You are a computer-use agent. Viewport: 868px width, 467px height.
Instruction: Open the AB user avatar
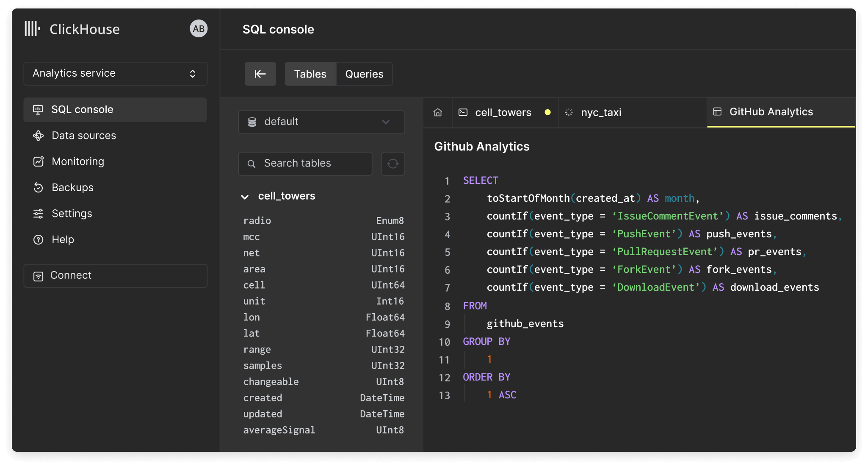198,29
